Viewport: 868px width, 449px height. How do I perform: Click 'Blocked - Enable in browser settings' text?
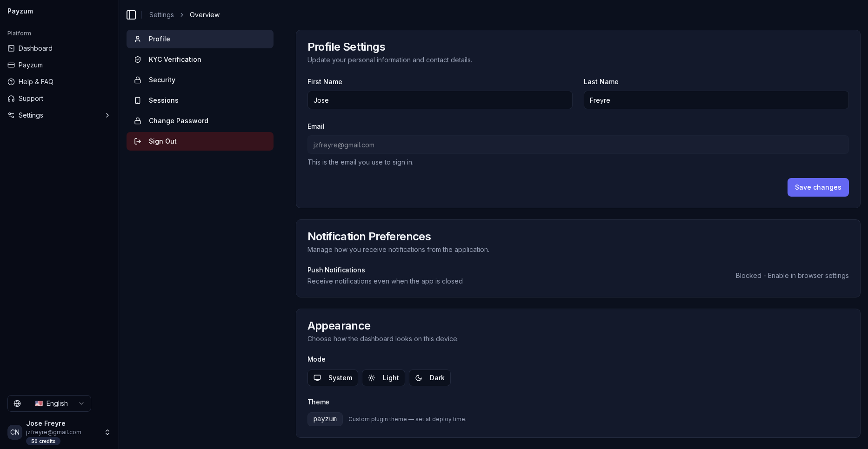point(792,276)
